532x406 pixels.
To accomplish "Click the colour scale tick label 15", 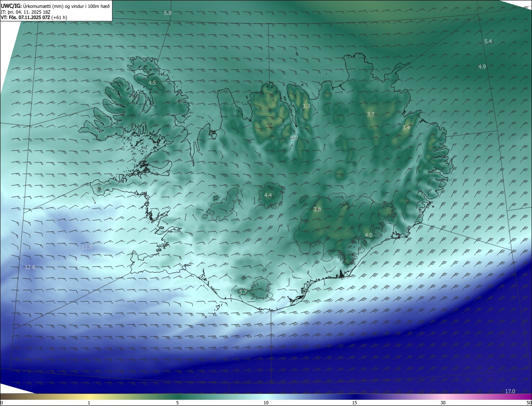I will tap(355, 403).
